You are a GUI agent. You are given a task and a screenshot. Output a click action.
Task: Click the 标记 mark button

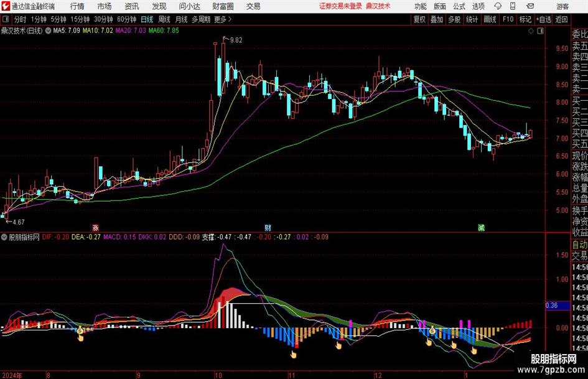tap(525, 19)
